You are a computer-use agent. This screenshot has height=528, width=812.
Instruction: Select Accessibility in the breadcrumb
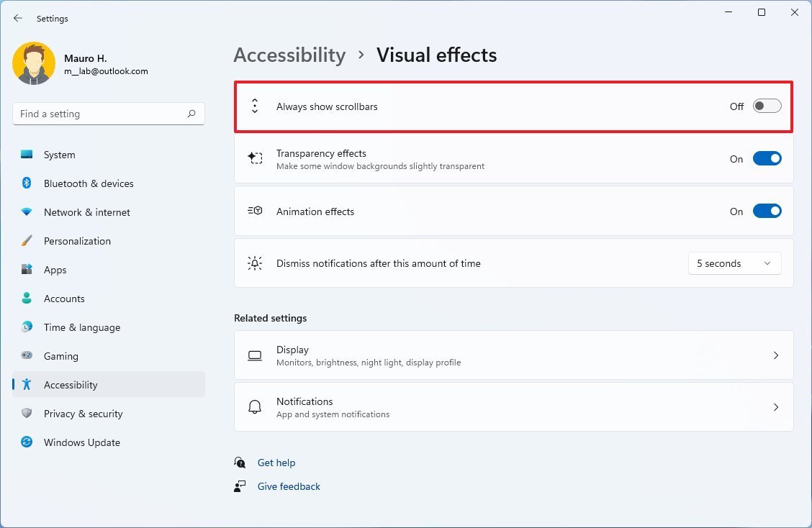(x=289, y=55)
